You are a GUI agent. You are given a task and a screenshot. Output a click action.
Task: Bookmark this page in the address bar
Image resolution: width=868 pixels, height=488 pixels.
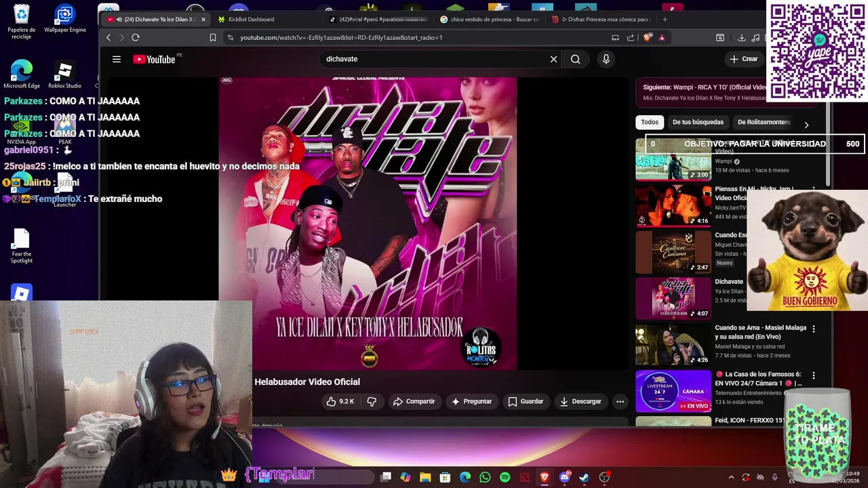point(213,38)
